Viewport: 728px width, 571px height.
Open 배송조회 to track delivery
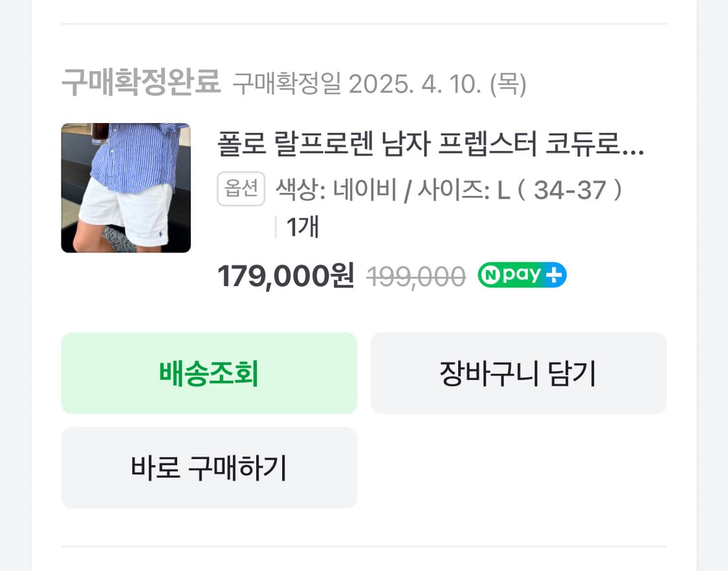[208, 373]
